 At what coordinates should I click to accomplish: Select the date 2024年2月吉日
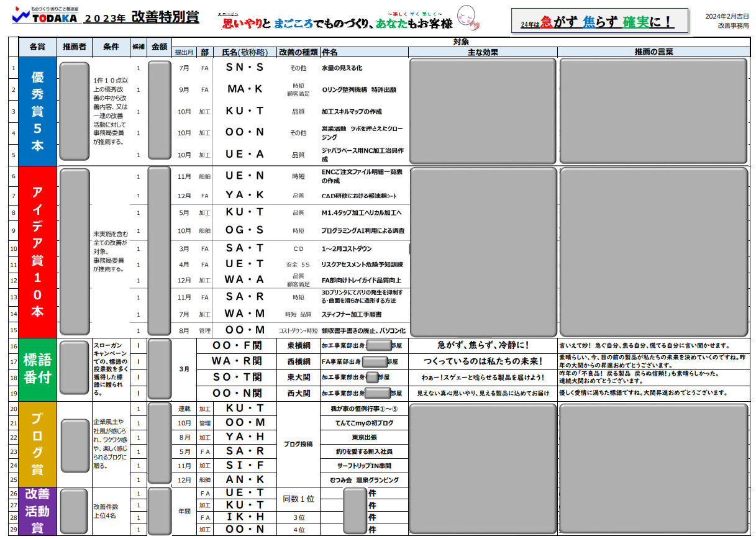pos(727,16)
